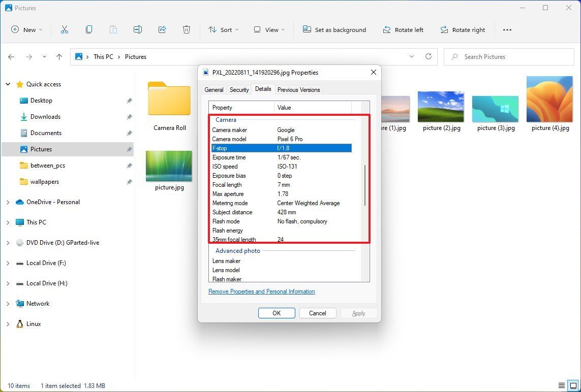Set the selected image as background
Screen dimensions: 581x392
point(334,29)
